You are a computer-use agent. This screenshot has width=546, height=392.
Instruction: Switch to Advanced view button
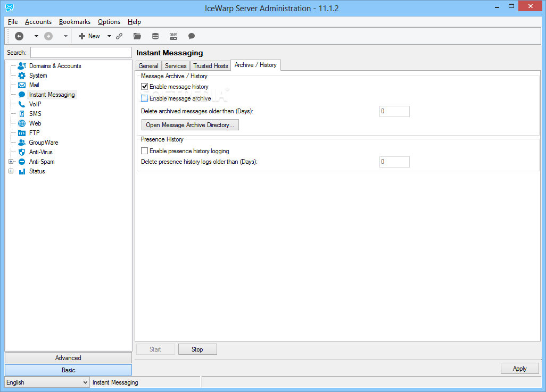tap(68, 358)
